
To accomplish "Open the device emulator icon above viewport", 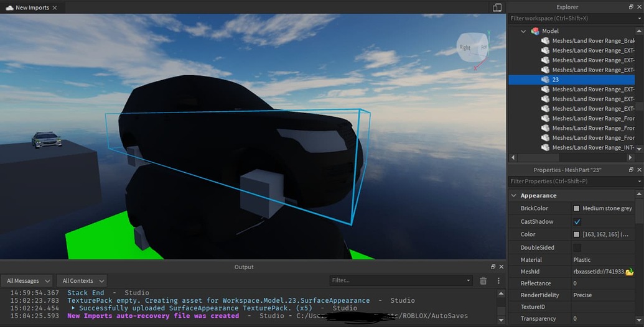I will pos(497,7).
